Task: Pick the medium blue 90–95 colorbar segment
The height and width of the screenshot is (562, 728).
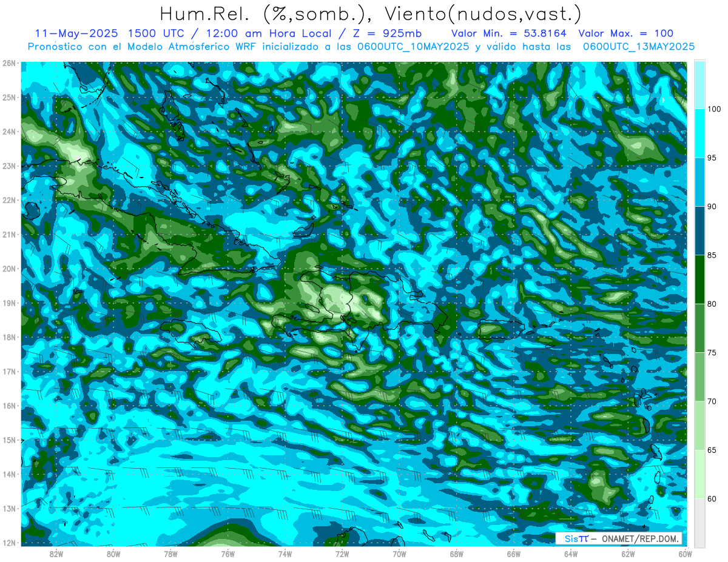Action: (699, 182)
